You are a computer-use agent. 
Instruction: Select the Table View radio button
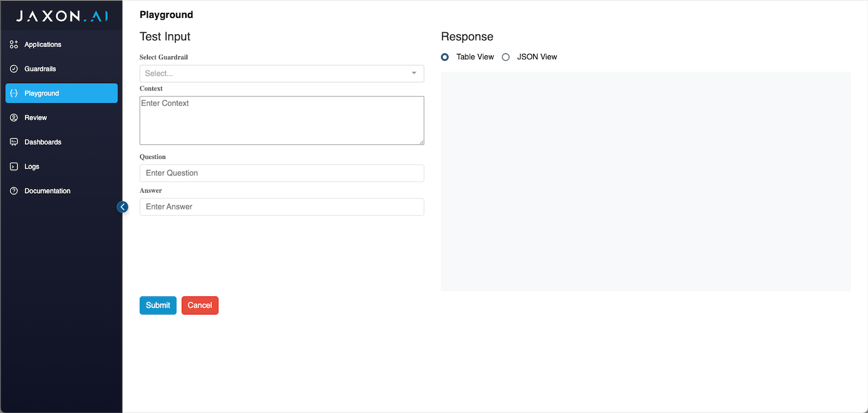coord(445,57)
